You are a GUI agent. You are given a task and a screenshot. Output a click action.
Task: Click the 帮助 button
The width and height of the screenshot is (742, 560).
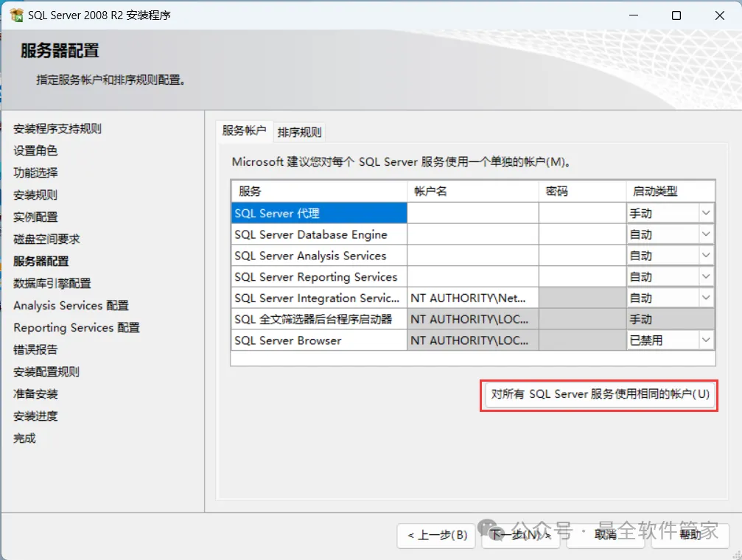point(690,536)
